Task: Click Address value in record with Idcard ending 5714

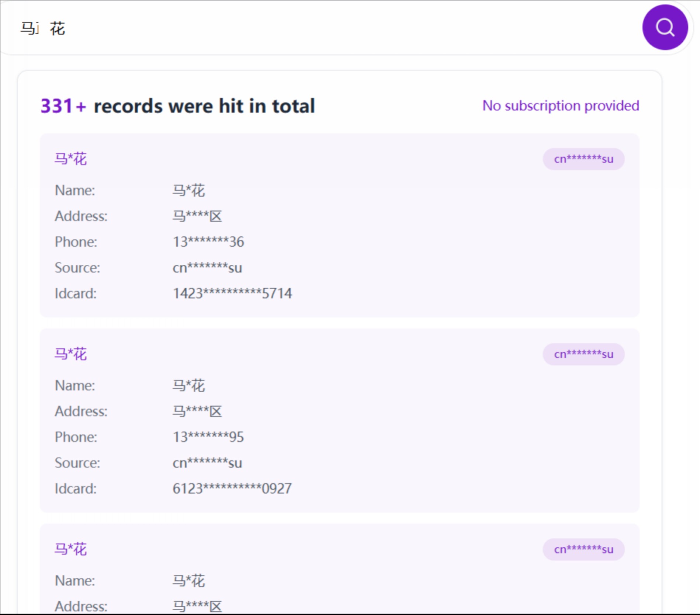Action: pyautogui.click(x=197, y=216)
